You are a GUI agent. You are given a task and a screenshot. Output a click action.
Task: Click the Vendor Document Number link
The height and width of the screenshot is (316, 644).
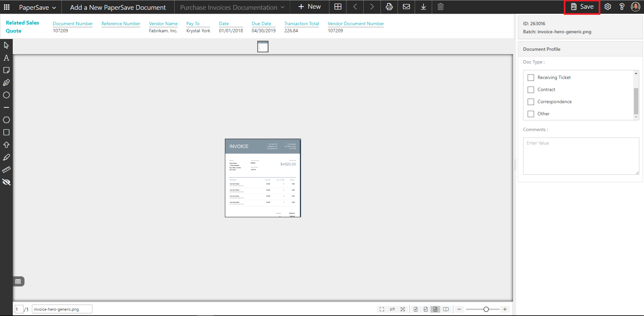pos(356,24)
